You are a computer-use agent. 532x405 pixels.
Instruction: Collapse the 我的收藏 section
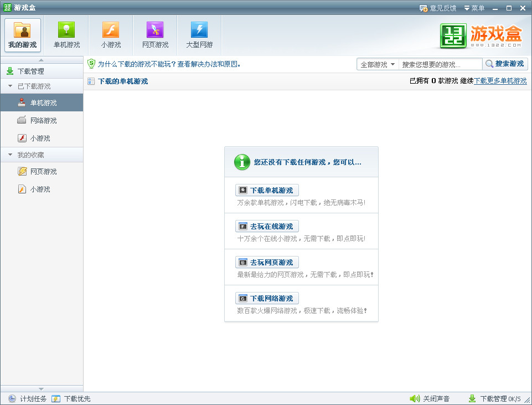coord(10,155)
